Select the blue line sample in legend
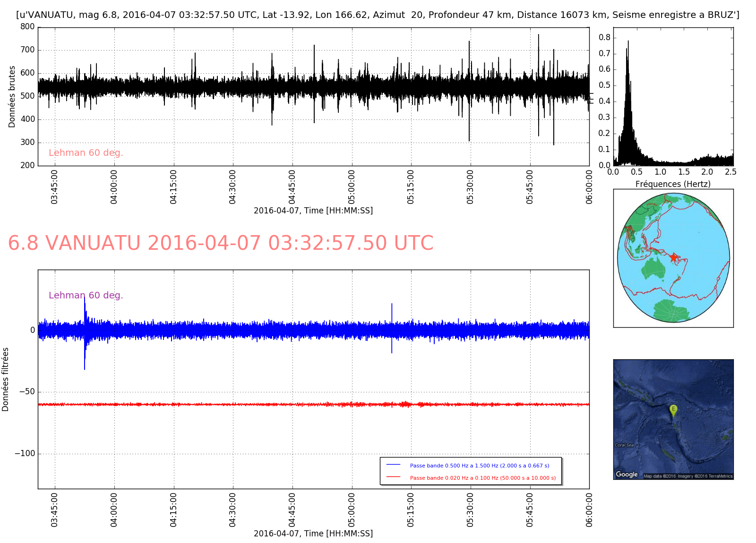Image resolution: width=756 pixels, height=543 pixels. 393,465
